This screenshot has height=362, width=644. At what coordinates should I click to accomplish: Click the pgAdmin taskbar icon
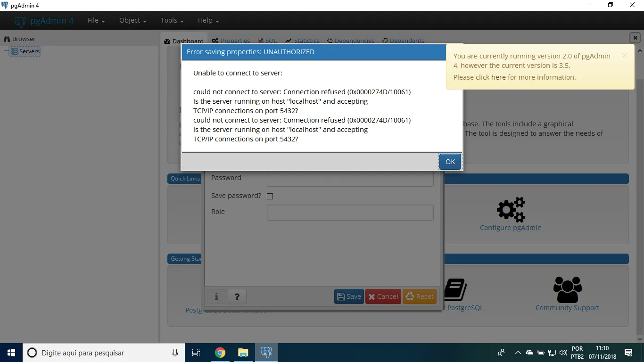pos(266,353)
